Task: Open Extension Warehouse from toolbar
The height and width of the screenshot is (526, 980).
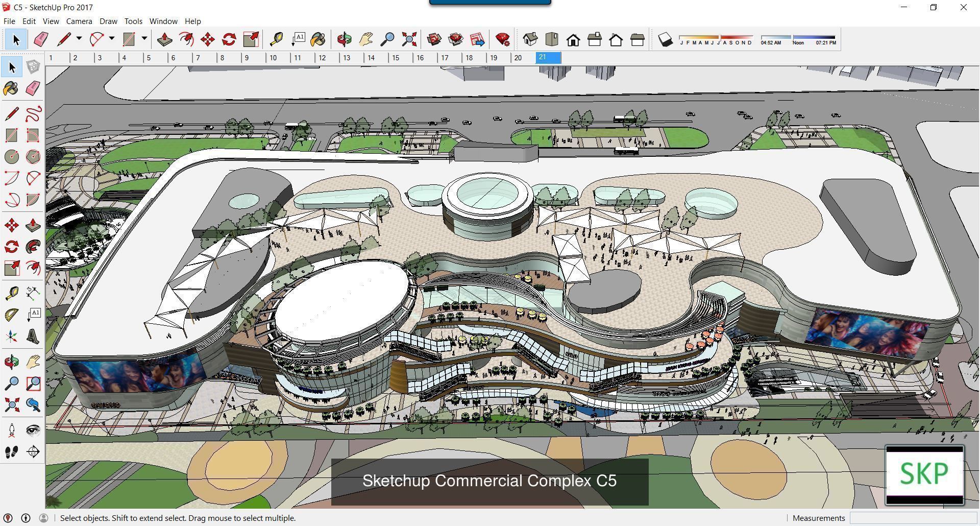Action: click(x=456, y=39)
